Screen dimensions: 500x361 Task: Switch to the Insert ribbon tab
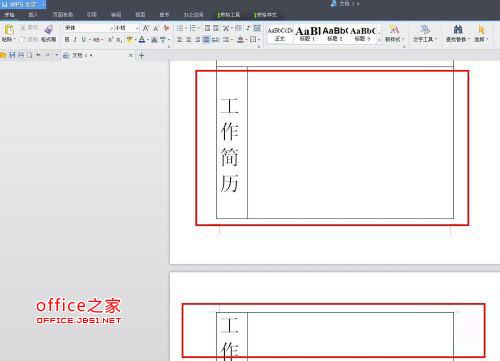[33, 15]
